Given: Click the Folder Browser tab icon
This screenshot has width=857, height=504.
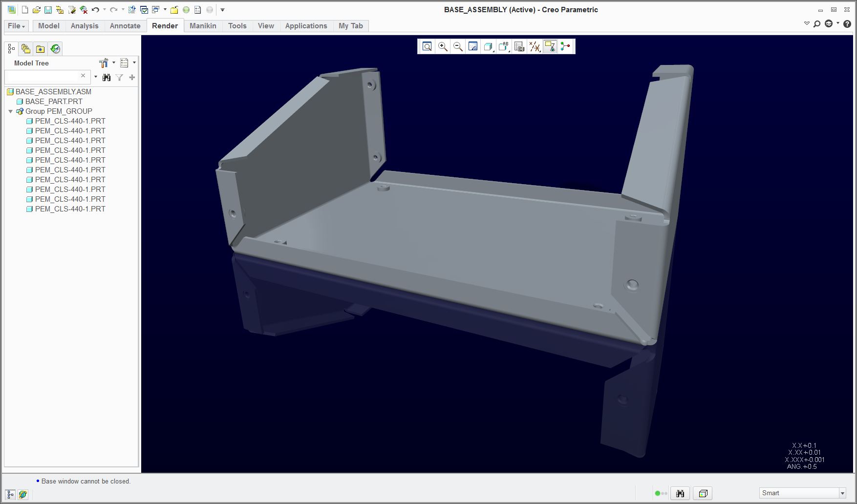Looking at the screenshot, I should (x=25, y=48).
